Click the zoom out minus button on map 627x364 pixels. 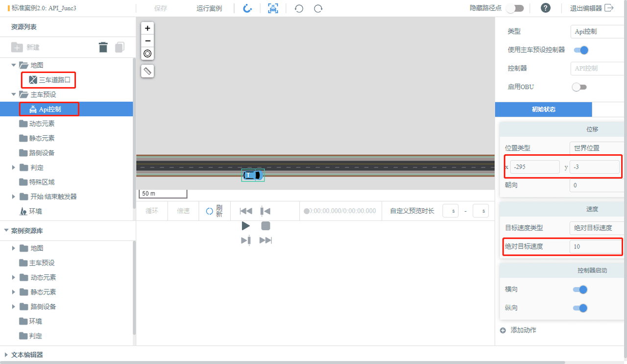147,41
